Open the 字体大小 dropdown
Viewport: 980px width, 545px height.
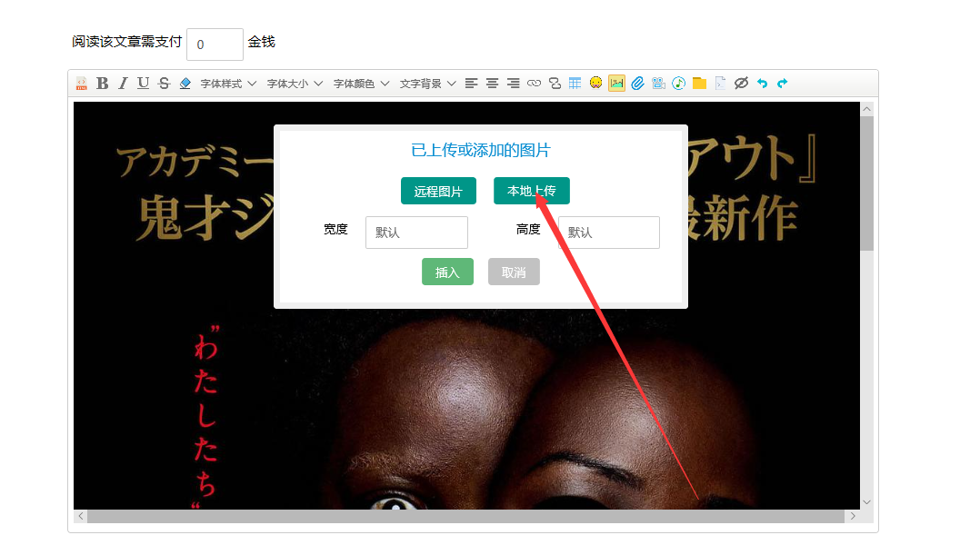(295, 83)
